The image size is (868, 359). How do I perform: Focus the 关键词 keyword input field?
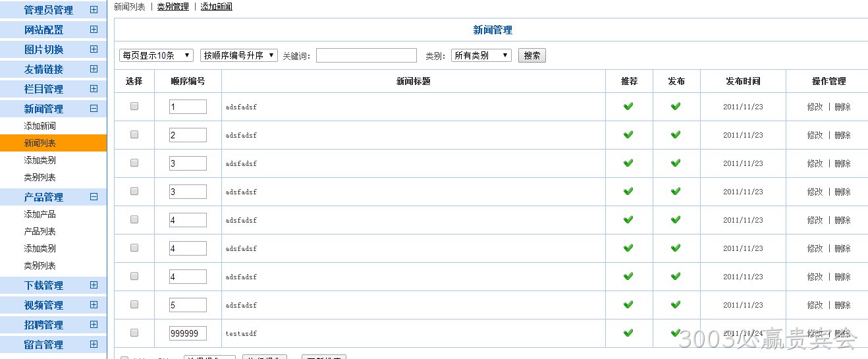pos(366,55)
